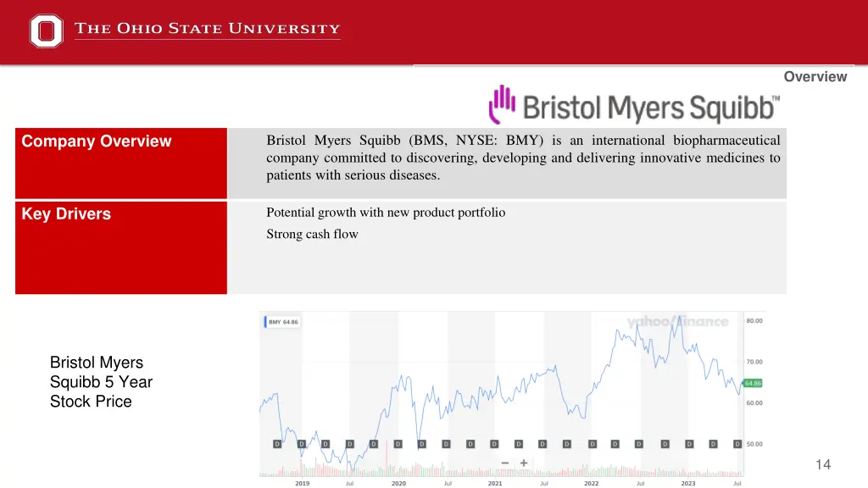Select the BMY 64.86 legend tag
The image size is (868, 488).
[282, 322]
